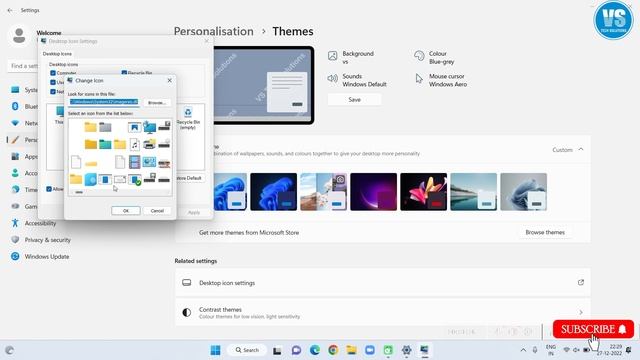Pick the printer icon in the icon list

click(149, 144)
